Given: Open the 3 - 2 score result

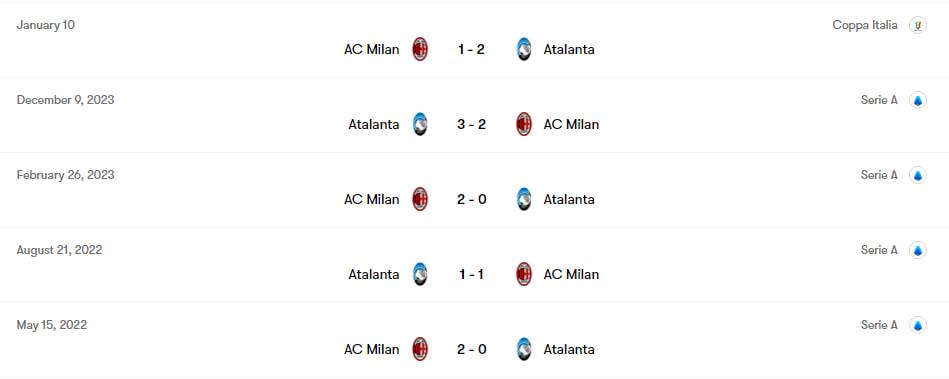Looking at the screenshot, I should (471, 125).
